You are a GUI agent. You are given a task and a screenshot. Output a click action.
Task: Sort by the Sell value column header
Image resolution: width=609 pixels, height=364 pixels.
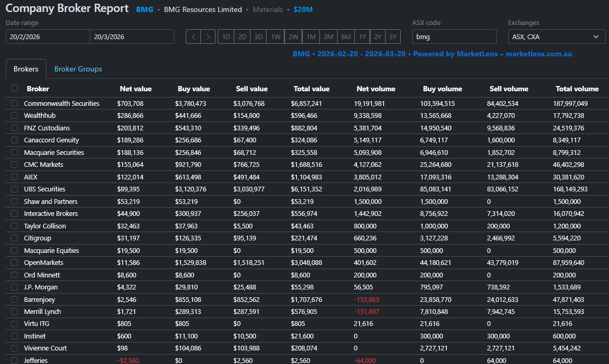(x=252, y=89)
